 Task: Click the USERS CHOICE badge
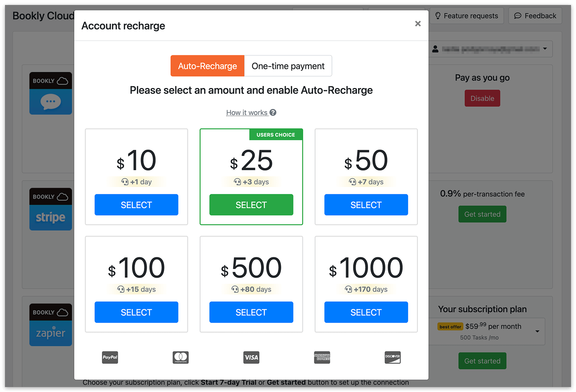[x=276, y=135]
